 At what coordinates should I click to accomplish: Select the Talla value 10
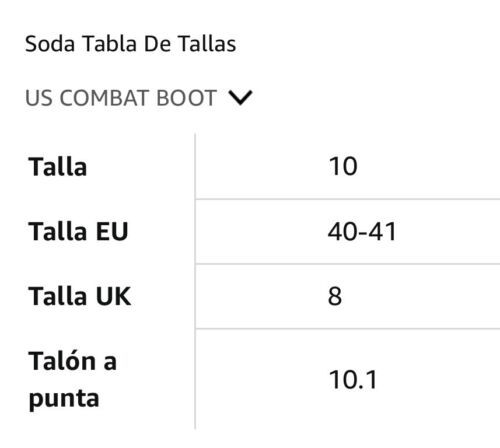[x=343, y=166]
